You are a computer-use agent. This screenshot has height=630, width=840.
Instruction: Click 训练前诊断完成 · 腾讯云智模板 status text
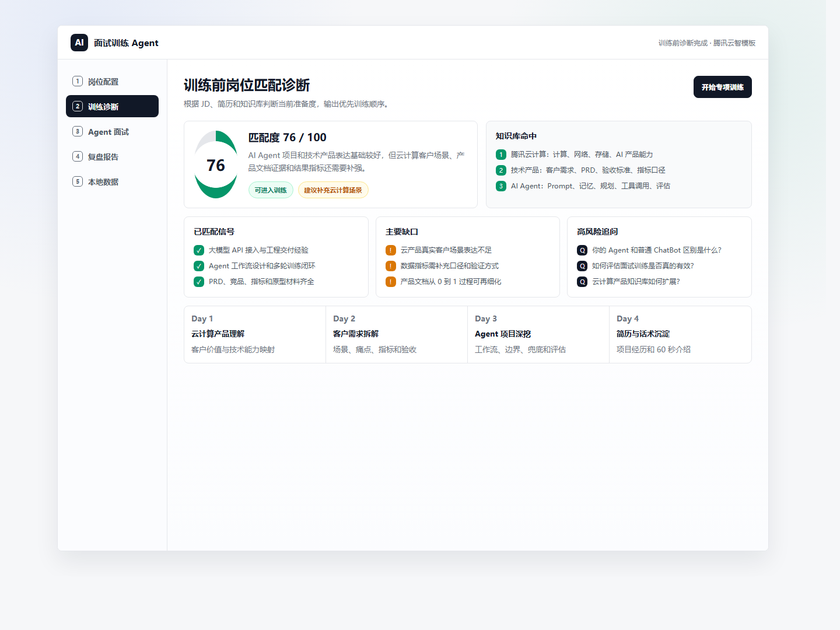707,43
